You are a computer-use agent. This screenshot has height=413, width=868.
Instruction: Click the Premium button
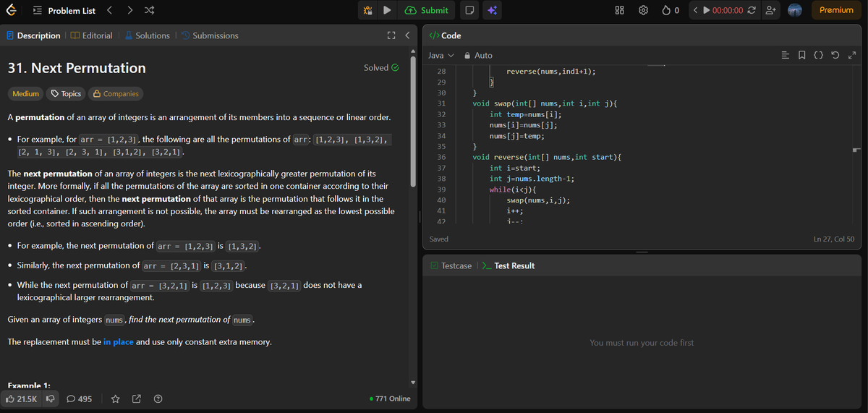(x=836, y=10)
